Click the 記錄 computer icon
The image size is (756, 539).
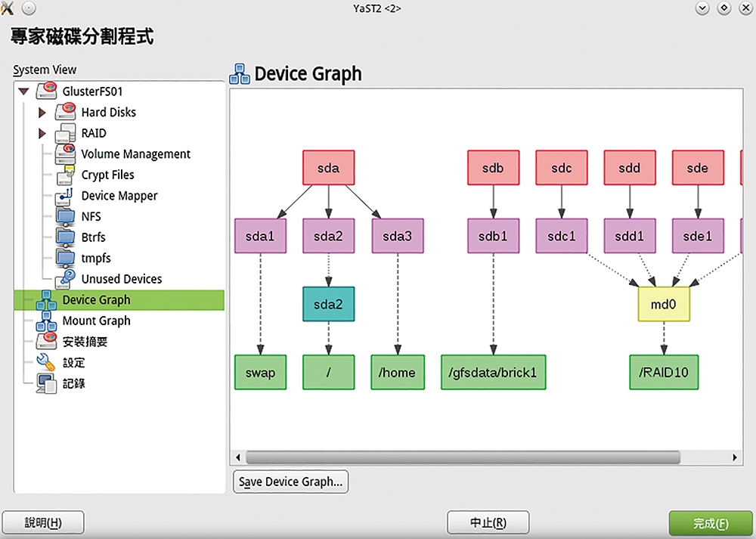tap(46, 383)
